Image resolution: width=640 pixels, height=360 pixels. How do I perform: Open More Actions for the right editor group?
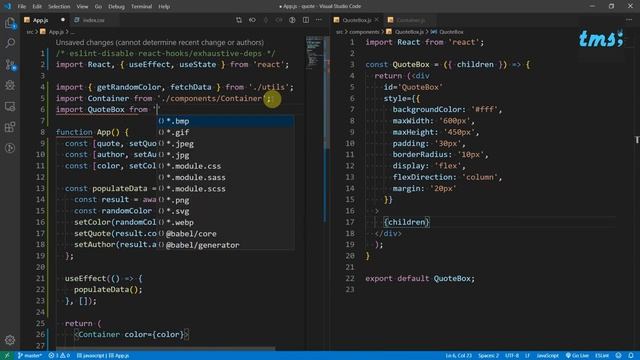click(629, 20)
